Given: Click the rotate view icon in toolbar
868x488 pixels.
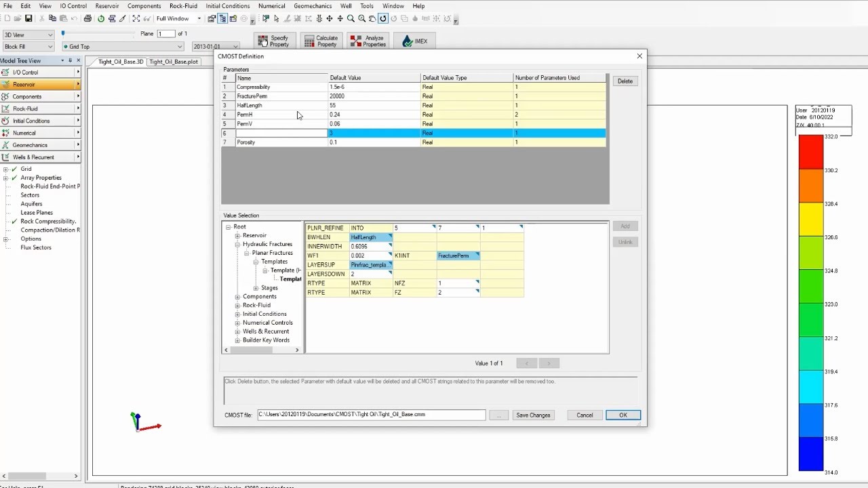Looking at the screenshot, I should pyautogui.click(x=383, y=18).
